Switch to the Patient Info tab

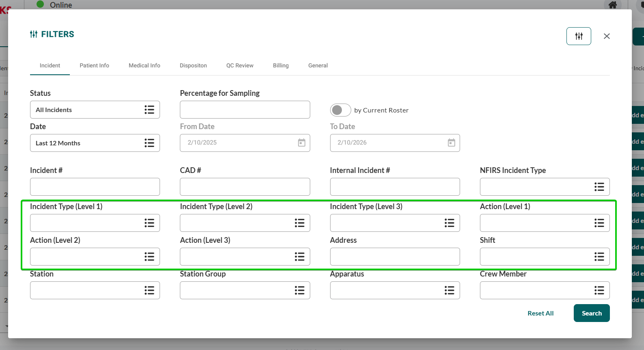[x=94, y=65]
